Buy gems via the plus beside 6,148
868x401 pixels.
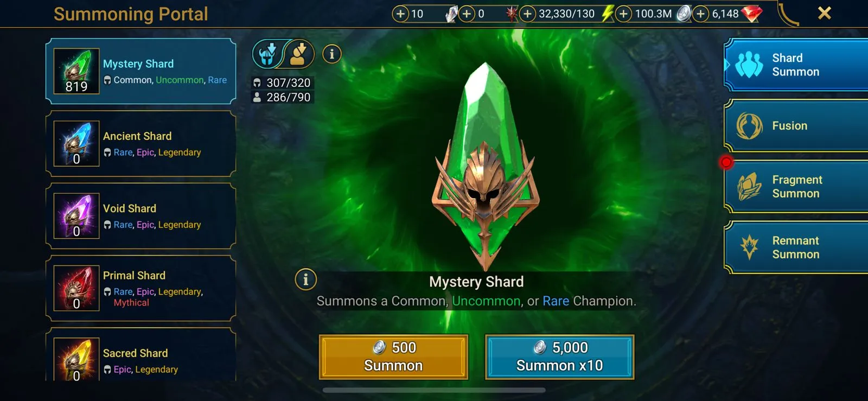[701, 14]
